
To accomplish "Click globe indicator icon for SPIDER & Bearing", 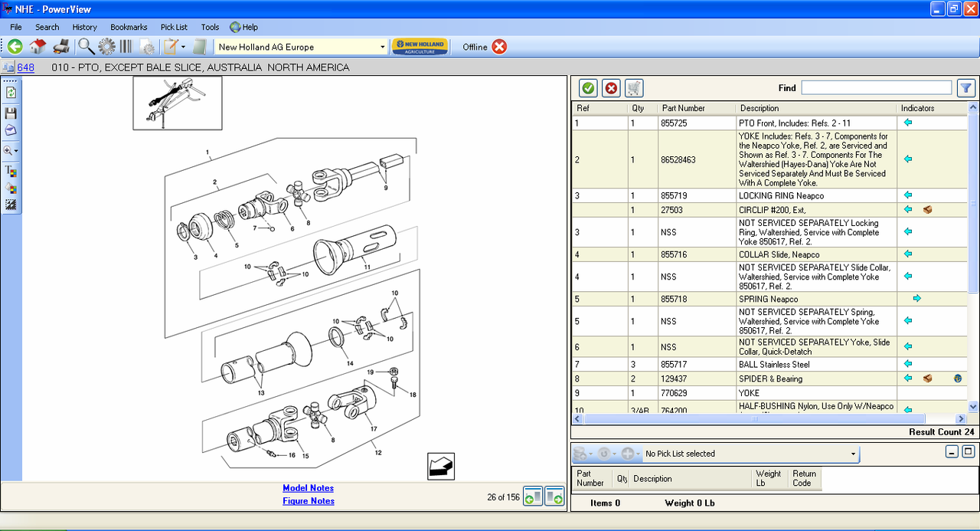I will point(958,379).
